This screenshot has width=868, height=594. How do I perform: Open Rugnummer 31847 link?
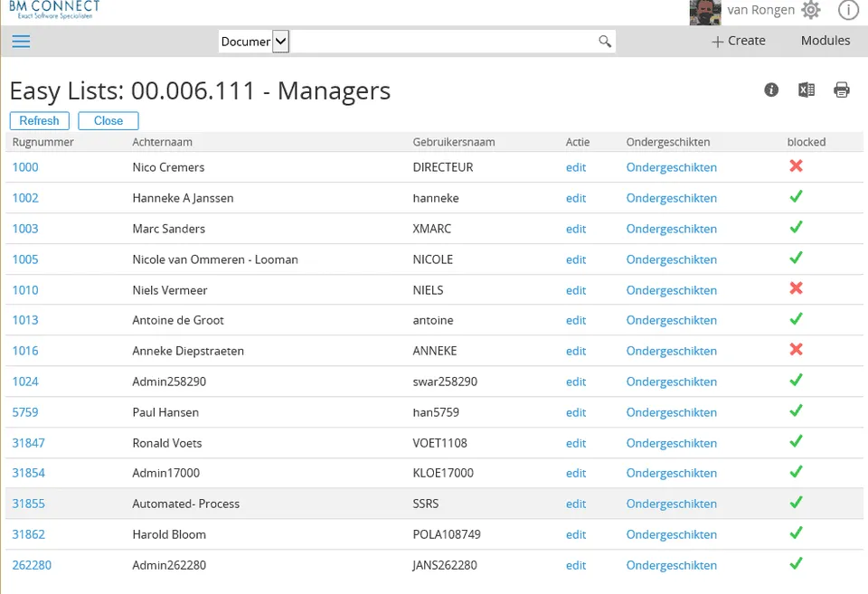(x=29, y=443)
